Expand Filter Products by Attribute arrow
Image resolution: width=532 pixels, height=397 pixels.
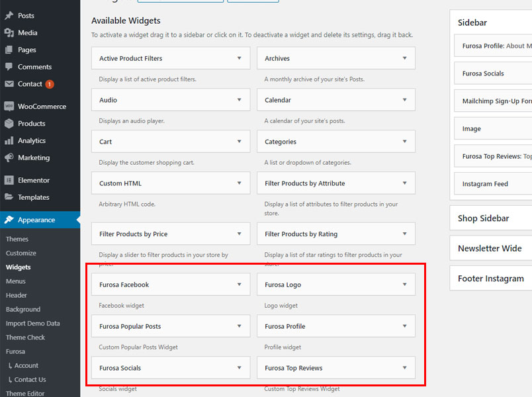pos(405,183)
